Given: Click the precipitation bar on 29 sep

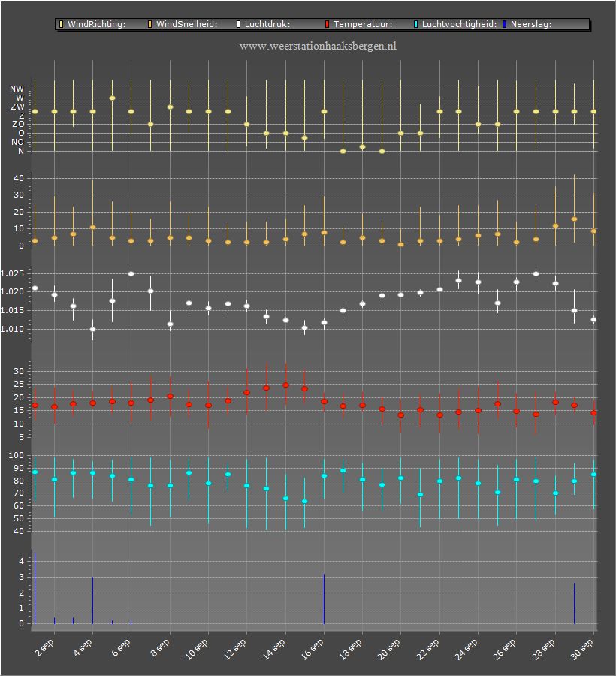Looking at the screenshot, I should (574, 604).
